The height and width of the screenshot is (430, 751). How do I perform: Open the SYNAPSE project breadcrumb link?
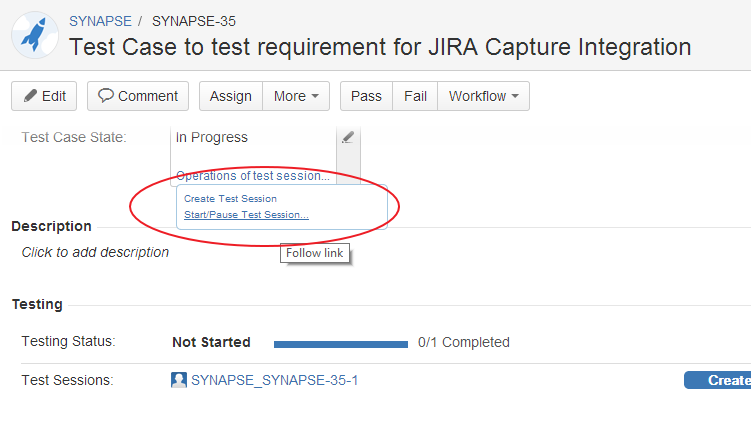click(100, 21)
